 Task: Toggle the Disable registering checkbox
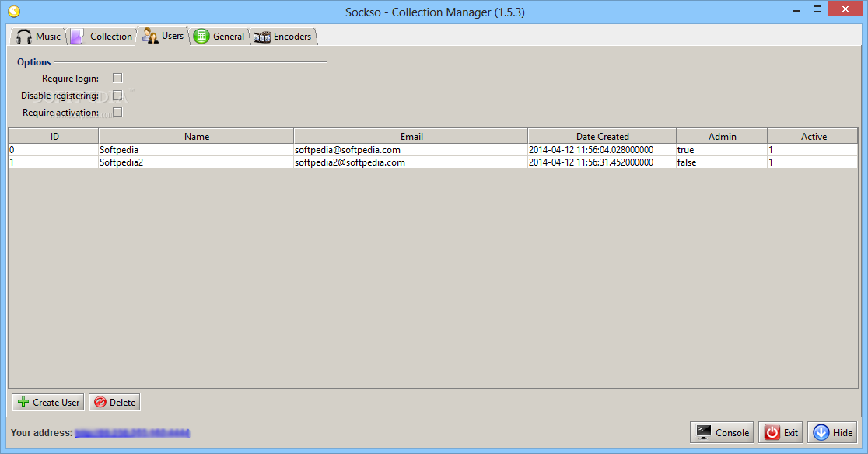[x=117, y=95]
